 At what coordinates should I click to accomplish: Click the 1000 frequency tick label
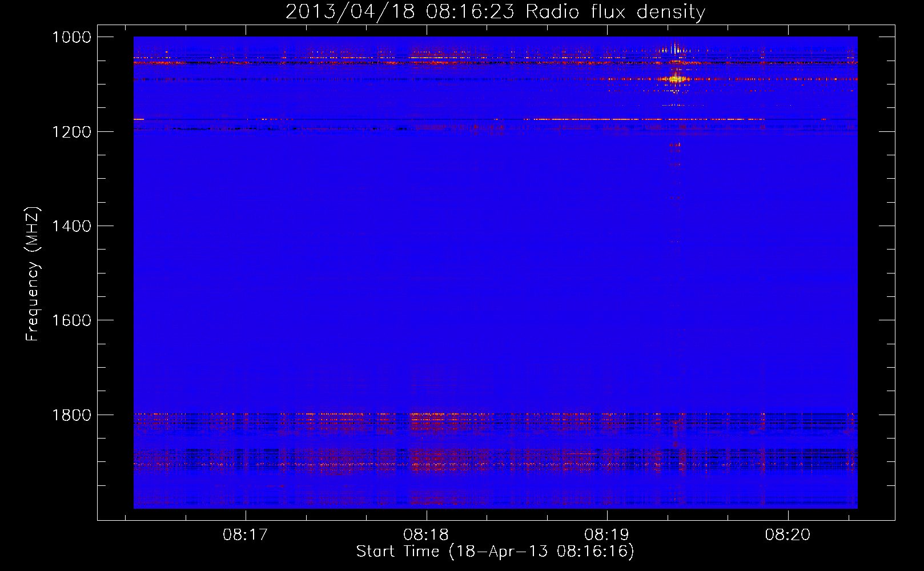pyautogui.click(x=71, y=37)
